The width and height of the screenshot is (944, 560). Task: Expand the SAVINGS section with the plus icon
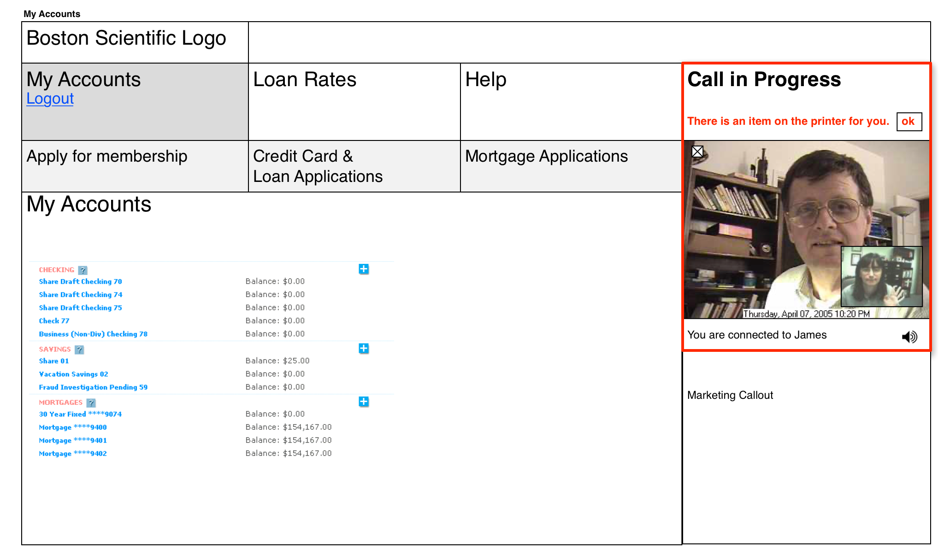coord(364,349)
